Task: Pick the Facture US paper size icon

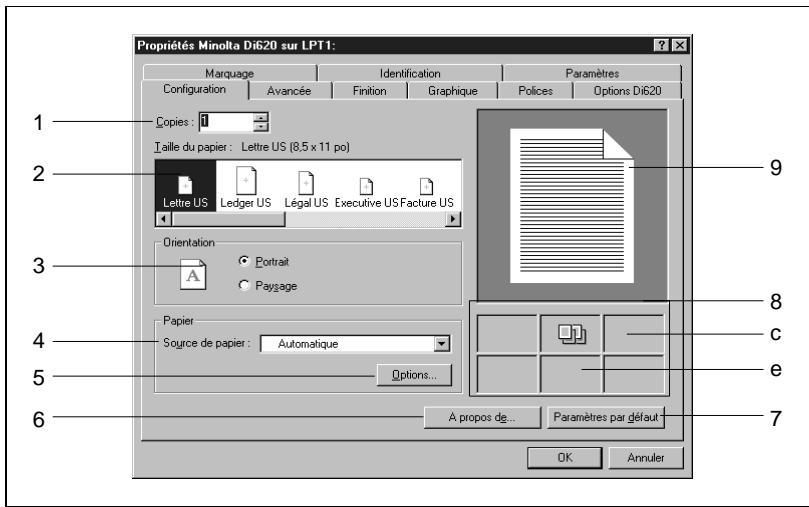Action: [426, 186]
